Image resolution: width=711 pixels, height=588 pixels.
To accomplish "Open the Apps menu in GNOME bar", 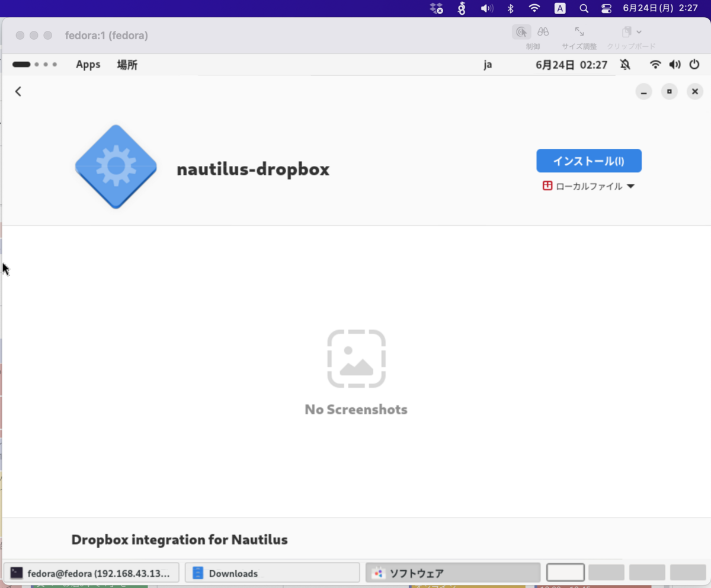I will click(88, 65).
